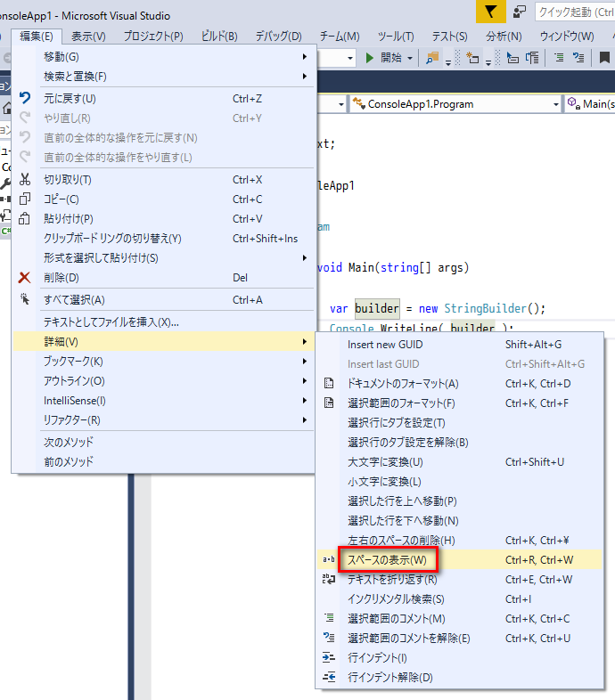
Task: Choose ドキュメントのフォーマット(A)
Action: tap(459, 384)
